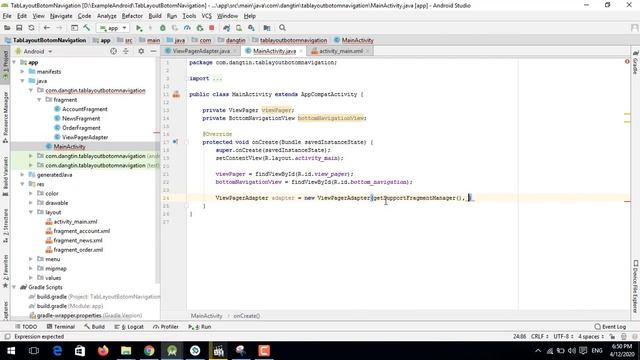Image resolution: width=640 pixels, height=360 pixels.
Task: Stop the running app with red square
Action: 211,28
